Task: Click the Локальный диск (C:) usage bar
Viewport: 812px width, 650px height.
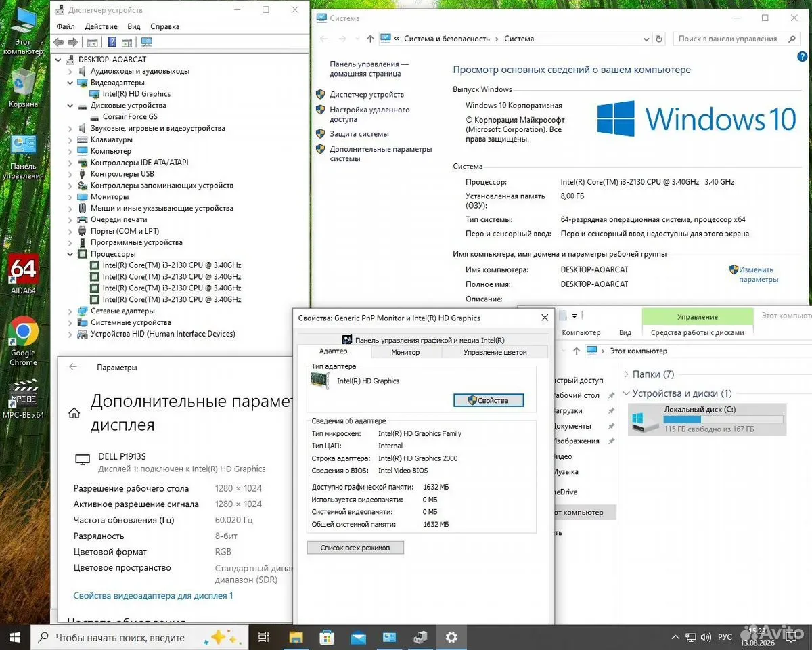Action: (723, 419)
